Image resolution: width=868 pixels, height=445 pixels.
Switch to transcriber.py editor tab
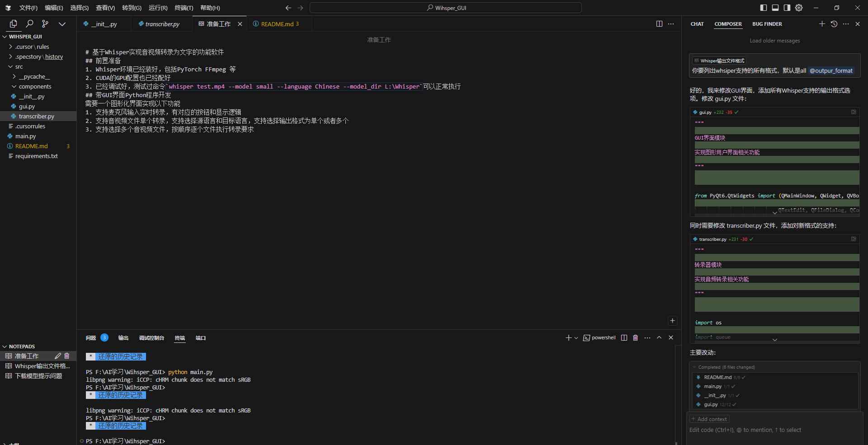tap(162, 24)
